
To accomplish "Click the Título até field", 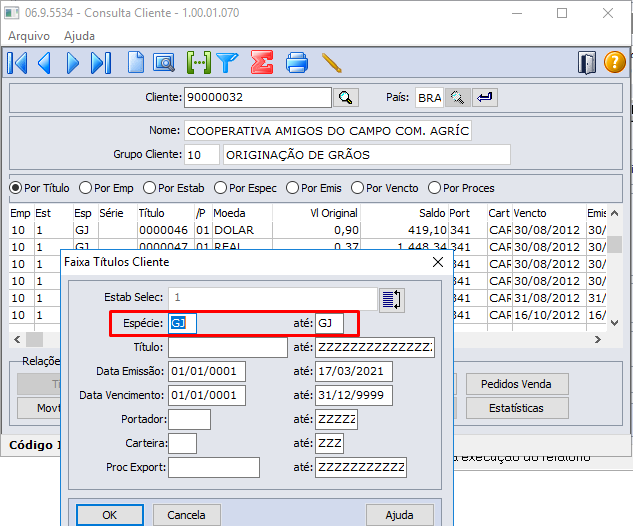I will [x=375, y=348].
